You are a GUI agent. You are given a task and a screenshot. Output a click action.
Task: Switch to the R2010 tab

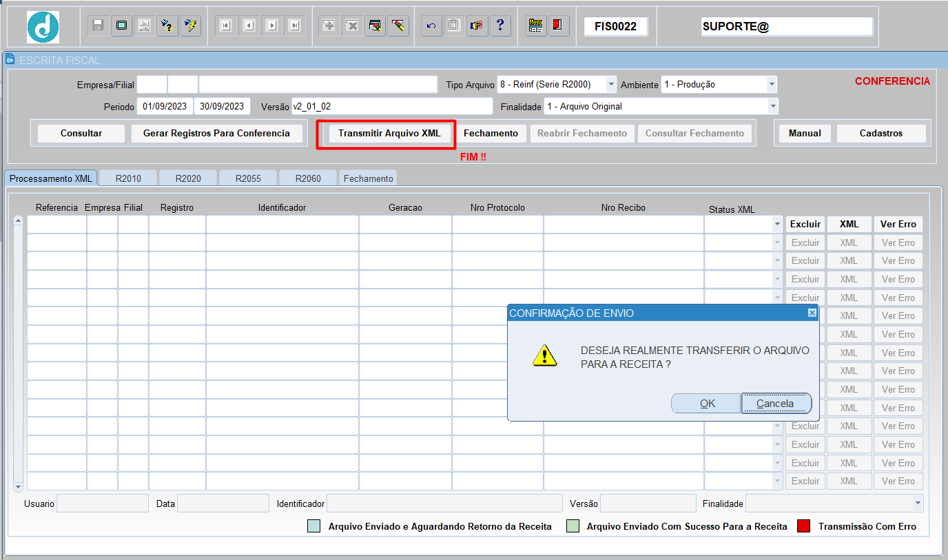pyautogui.click(x=128, y=178)
